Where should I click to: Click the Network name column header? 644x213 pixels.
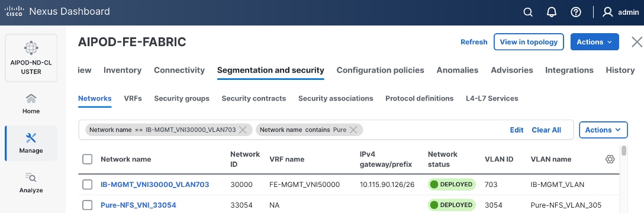pos(125,159)
